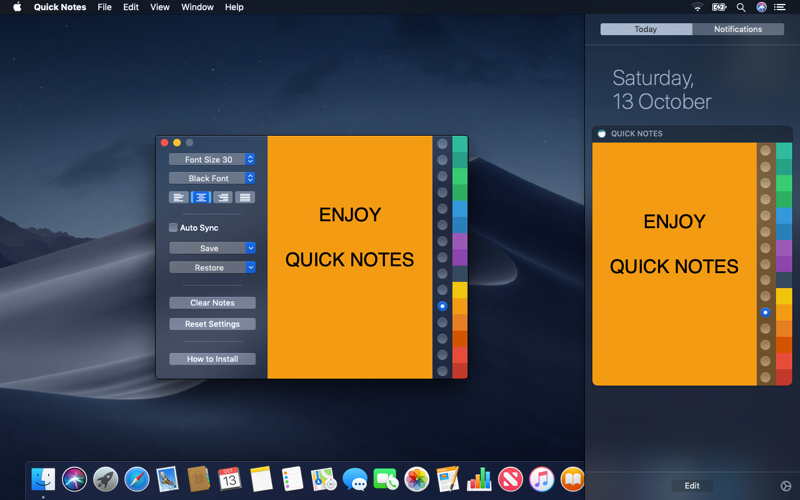
Task: Select bottom dark red radio button in main window
Action: 442,371
